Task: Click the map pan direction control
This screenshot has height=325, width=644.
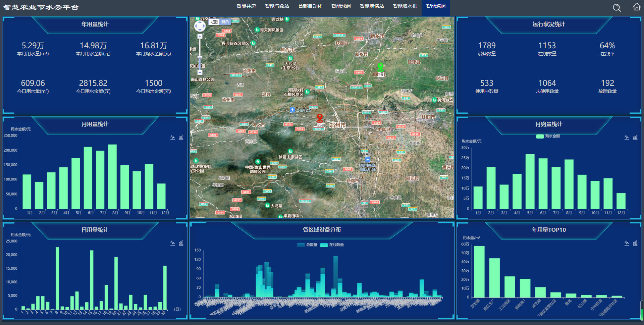Action: coord(200,26)
